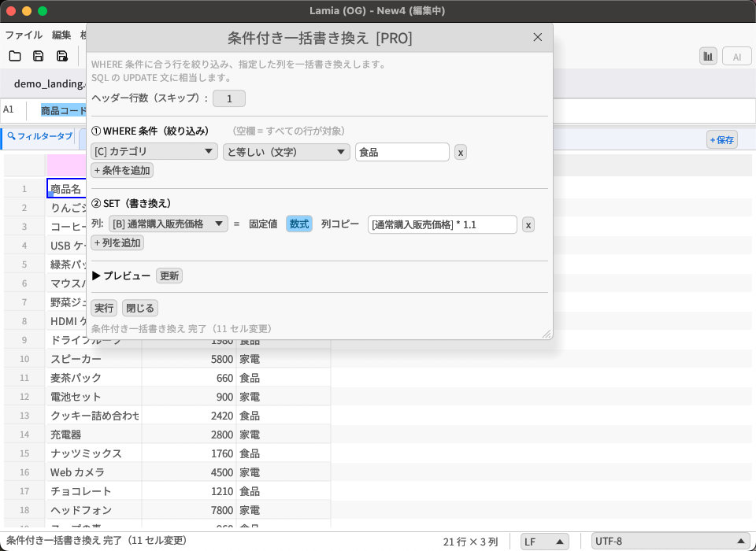756x551 pixels.
Task: Click the price cell 4500
Action: point(189,472)
